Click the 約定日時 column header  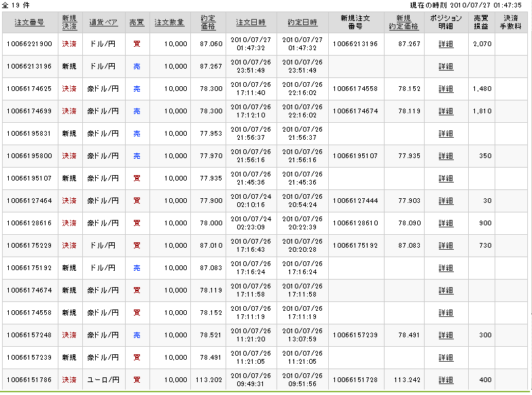pos(301,22)
